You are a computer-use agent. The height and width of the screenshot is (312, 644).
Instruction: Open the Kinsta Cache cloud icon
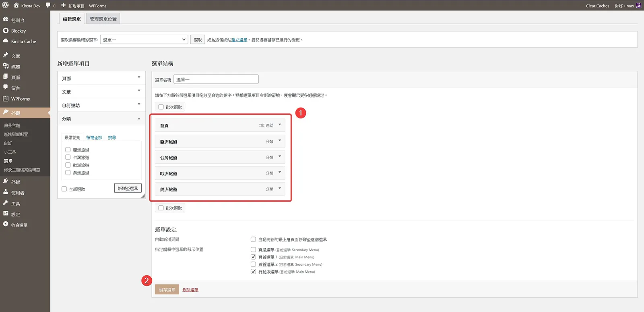[x=6, y=41]
